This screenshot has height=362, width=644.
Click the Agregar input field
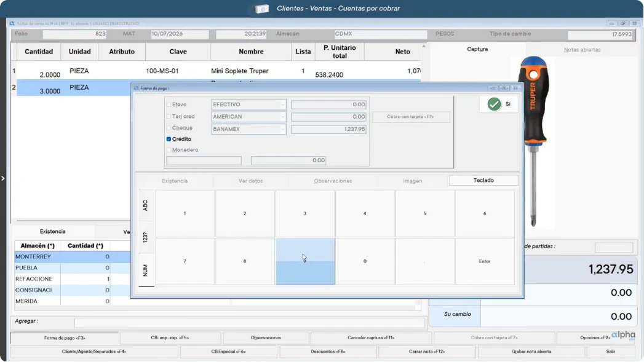(x=249, y=323)
